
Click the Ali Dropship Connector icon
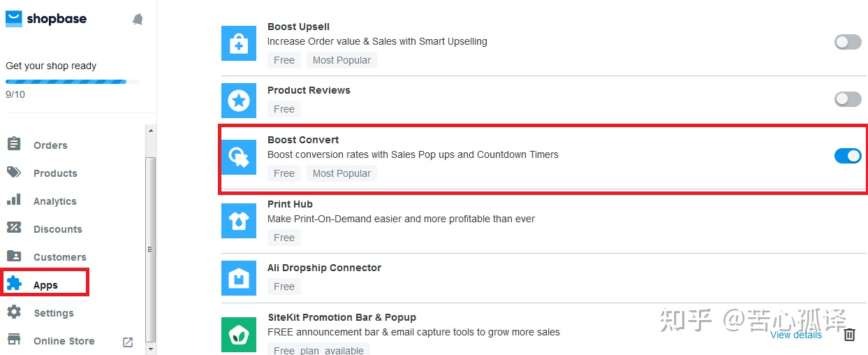coord(239,278)
